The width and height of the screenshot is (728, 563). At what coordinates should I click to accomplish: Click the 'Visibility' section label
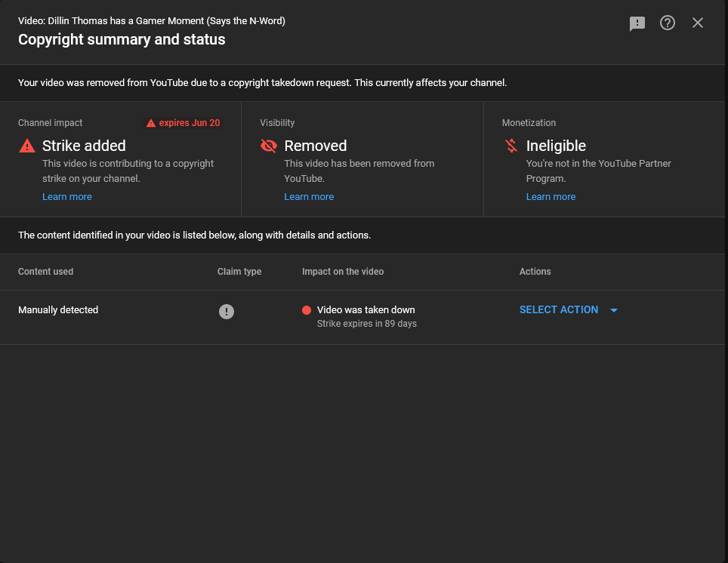click(x=277, y=123)
